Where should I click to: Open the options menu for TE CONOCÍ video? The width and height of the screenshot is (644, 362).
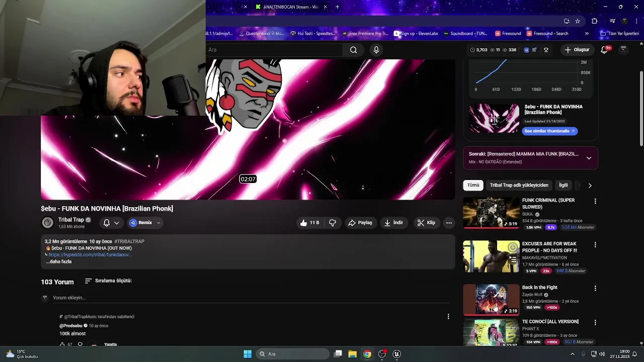click(595, 322)
